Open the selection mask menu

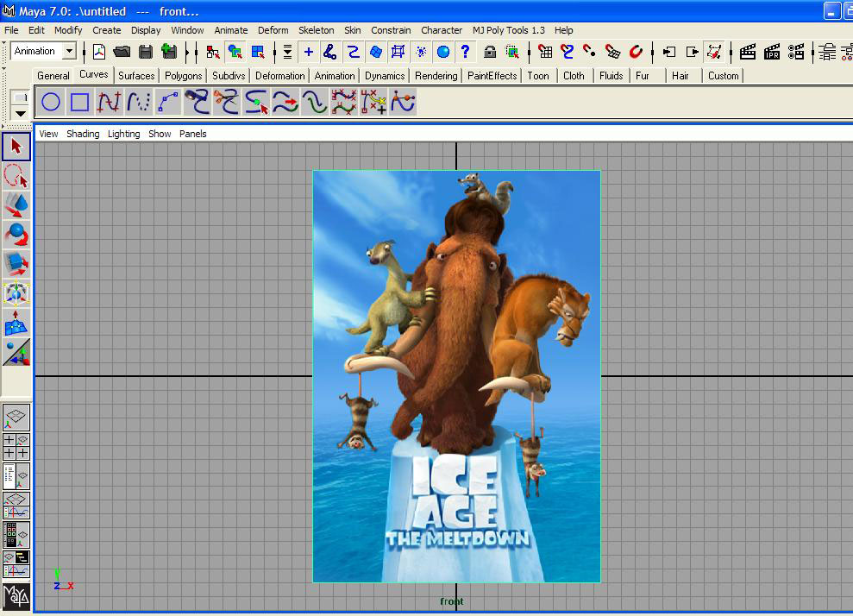point(287,52)
